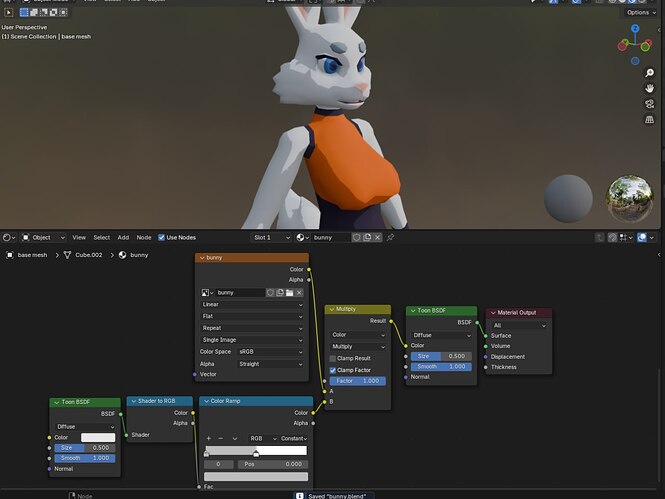Click the HDRI preview sphere in viewport
Screen dimensions: 665x499
(630, 198)
